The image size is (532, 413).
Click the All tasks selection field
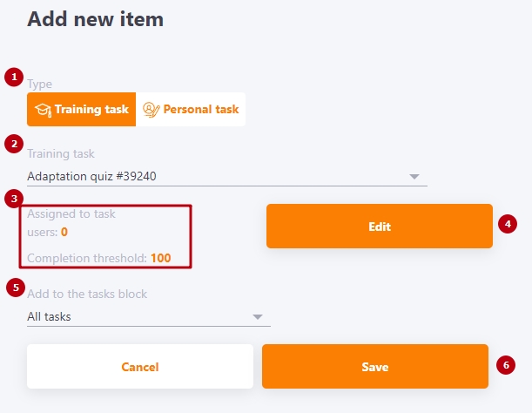pyautogui.click(x=149, y=317)
